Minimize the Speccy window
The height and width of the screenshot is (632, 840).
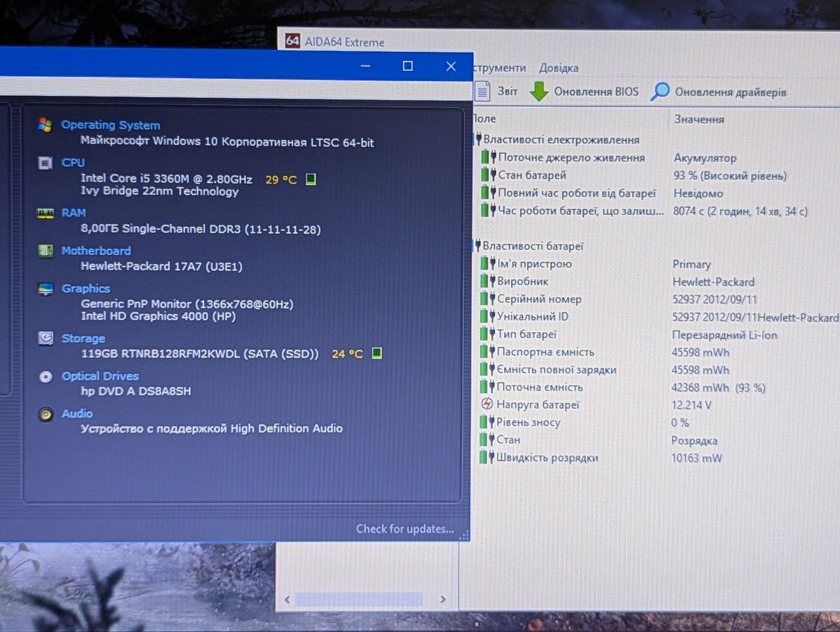pos(366,66)
